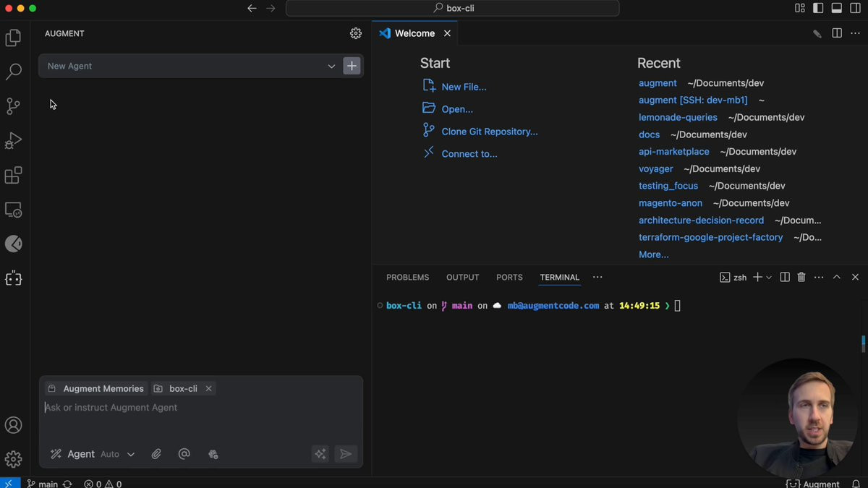The width and height of the screenshot is (868, 488).
Task: Click the Connect to... link
Action: [x=469, y=154]
